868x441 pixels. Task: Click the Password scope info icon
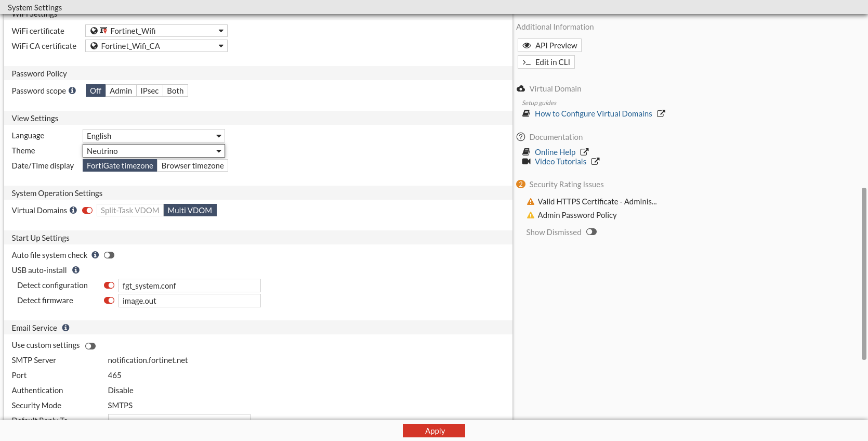[x=72, y=90]
